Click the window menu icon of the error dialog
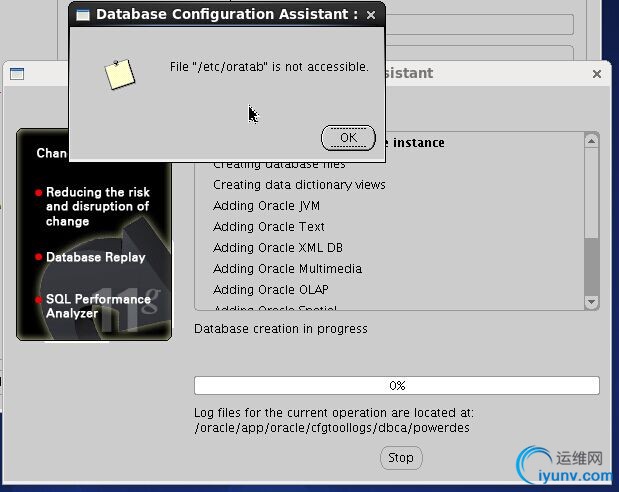Screen dimensions: 619x492 click(83, 15)
